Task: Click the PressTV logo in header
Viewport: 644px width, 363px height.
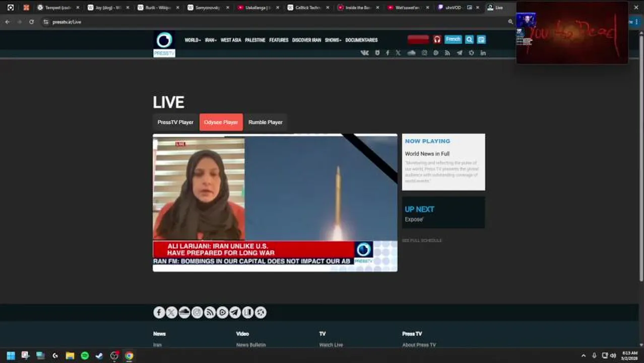Action: (x=164, y=44)
